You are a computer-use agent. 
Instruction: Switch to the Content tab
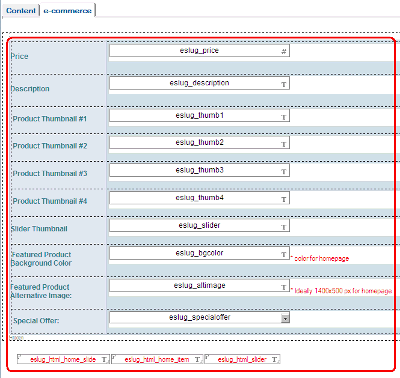(21, 10)
